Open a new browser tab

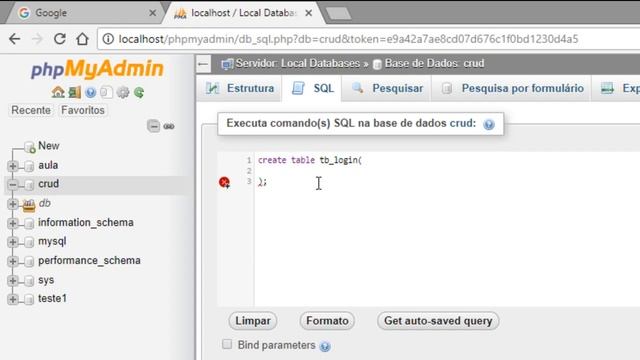(339, 13)
